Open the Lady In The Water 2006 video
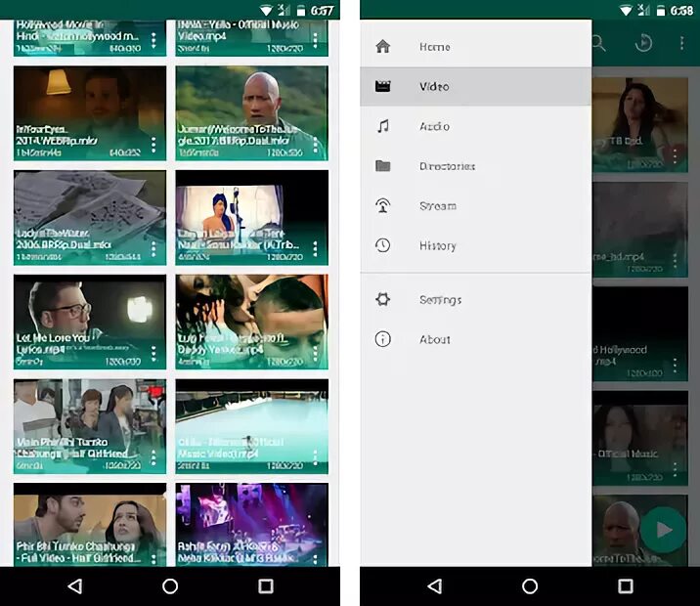700x606 pixels. point(90,217)
